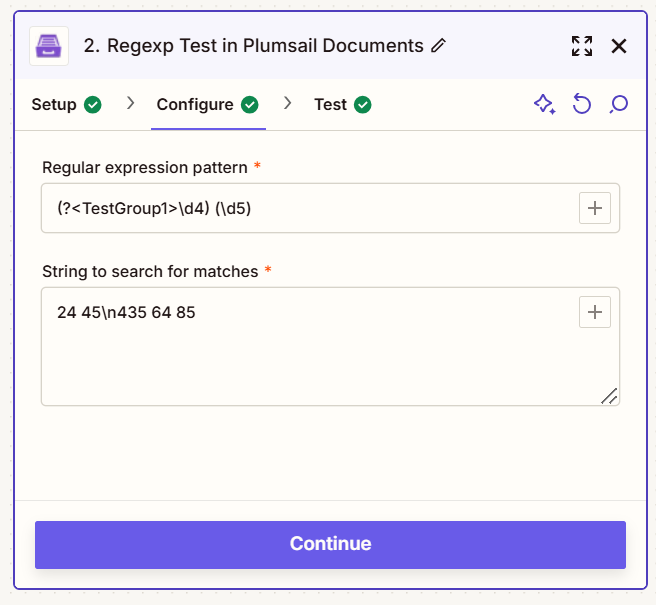Rename step via pencil edit icon
The image size is (656, 605).
[x=438, y=45]
